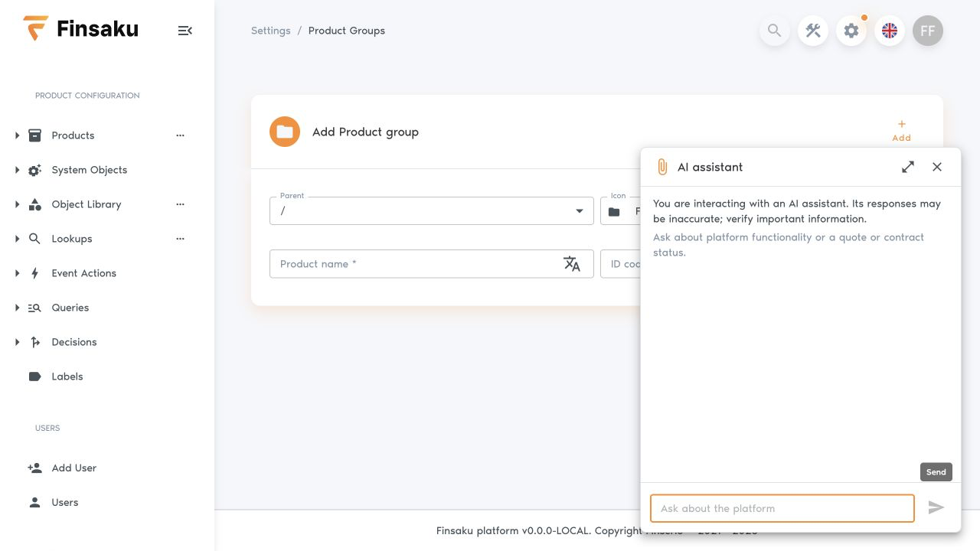This screenshot has height=551, width=980.
Task: Click the Queries icon
Action: [x=34, y=308]
